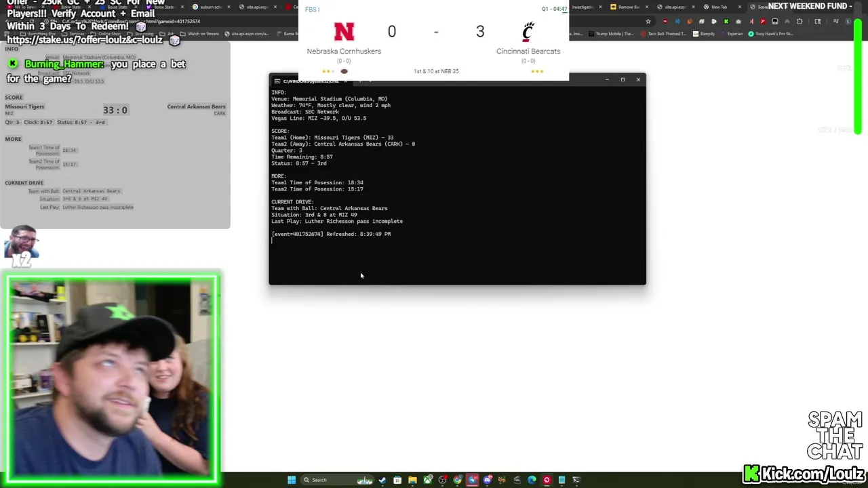This screenshot has height=488, width=868.
Task: Open File Explorer from the taskbar
Action: (x=412, y=480)
